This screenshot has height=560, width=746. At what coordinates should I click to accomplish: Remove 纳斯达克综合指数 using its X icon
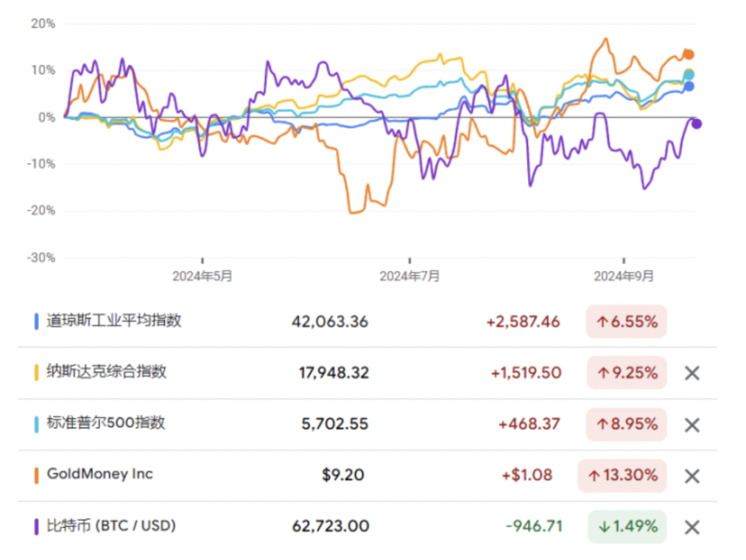click(692, 373)
